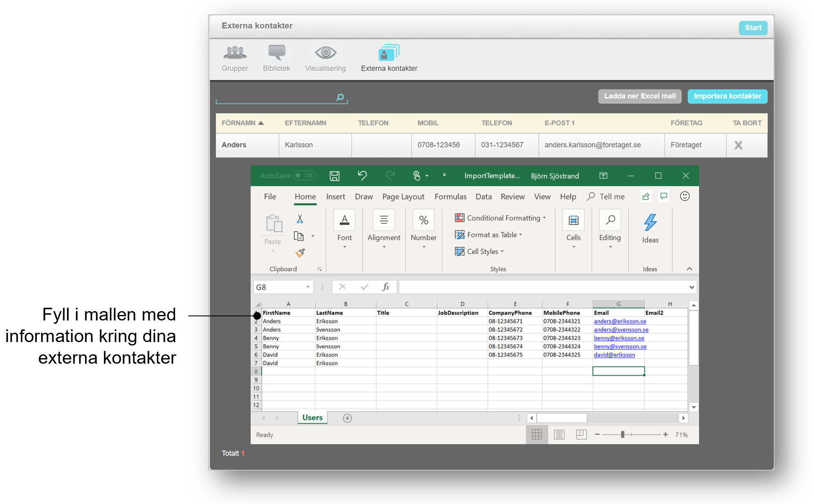
Task: Expand Conditional Formatting dropdown
Action: click(x=544, y=218)
